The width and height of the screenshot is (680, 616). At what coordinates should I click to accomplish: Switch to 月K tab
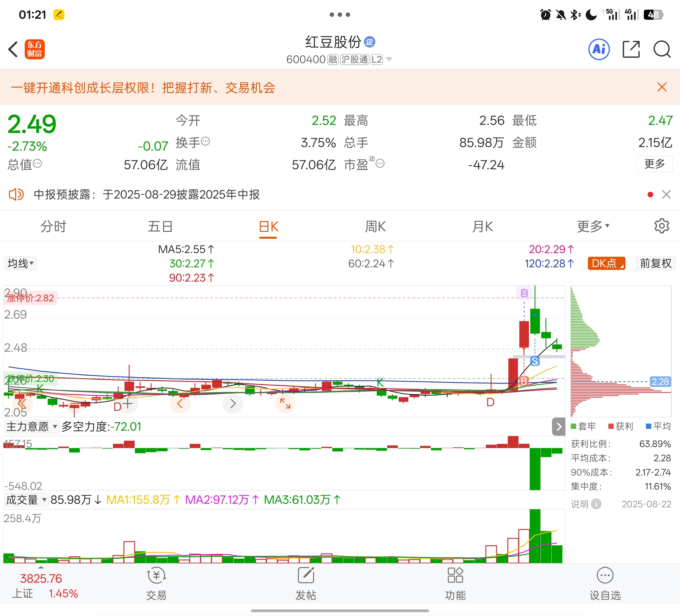point(483,226)
